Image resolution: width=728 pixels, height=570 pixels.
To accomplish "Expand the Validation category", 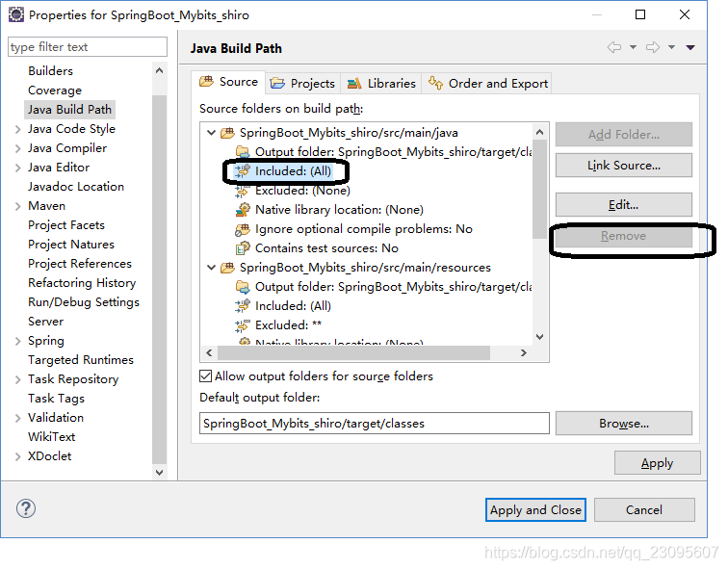I will coord(17,418).
